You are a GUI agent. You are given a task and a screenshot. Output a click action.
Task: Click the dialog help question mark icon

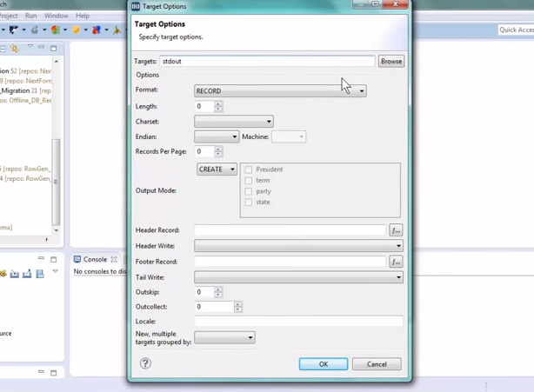click(x=145, y=363)
